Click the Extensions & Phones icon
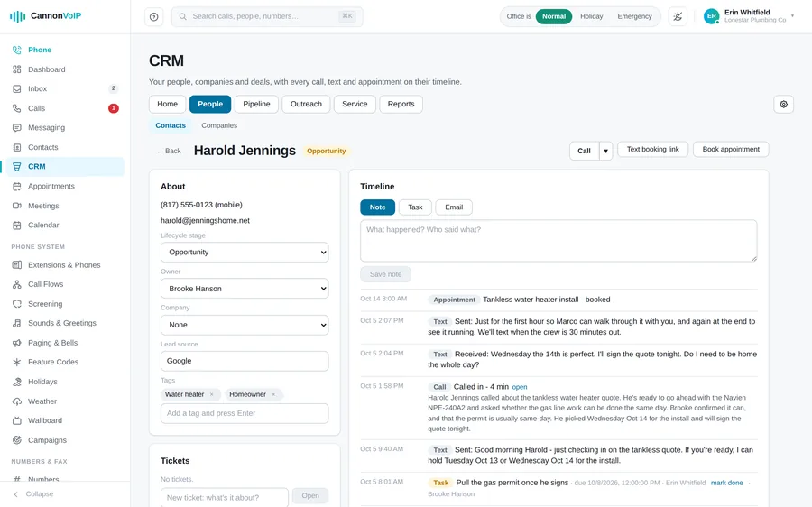 point(17,264)
